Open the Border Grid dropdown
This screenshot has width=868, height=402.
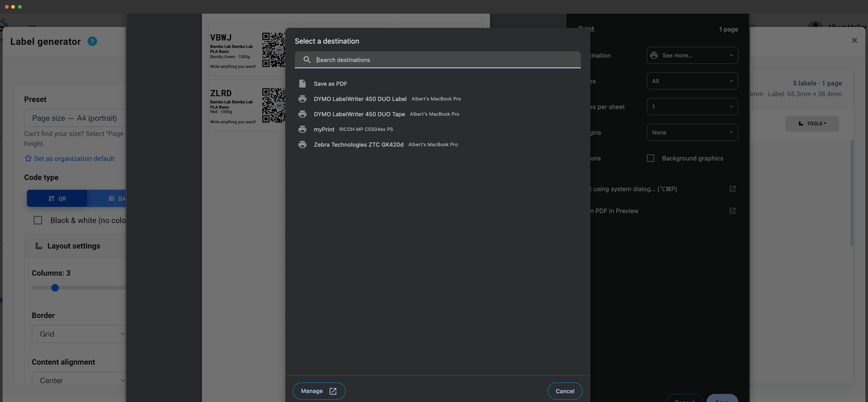79,334
